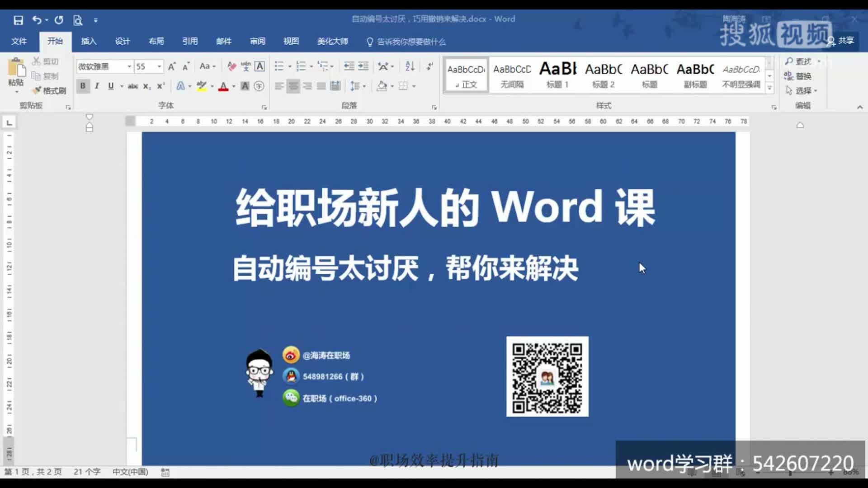The image size is (868, 488).
Task: Click the word count in the status bar
Action: tap(87, 472)
